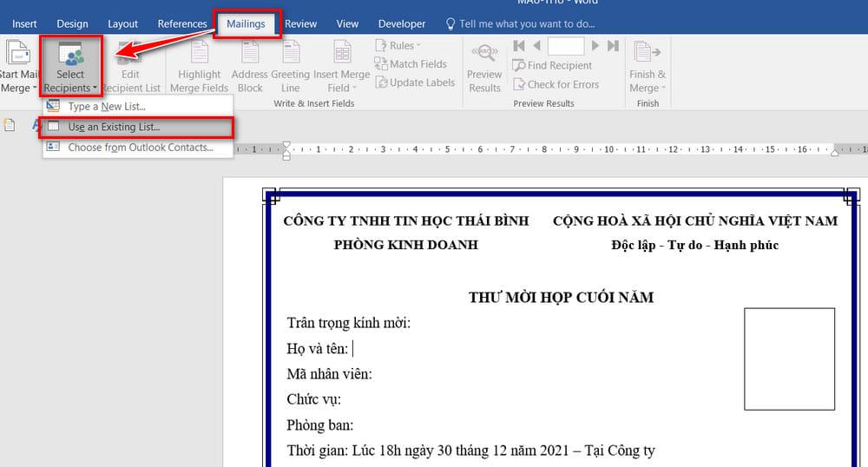
Task: Open the Finish & Merge dropdown
Action: coord(648,68)
